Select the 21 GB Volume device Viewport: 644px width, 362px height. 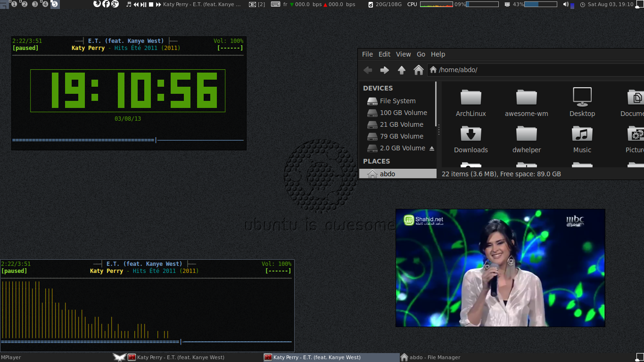pos(397,124)
